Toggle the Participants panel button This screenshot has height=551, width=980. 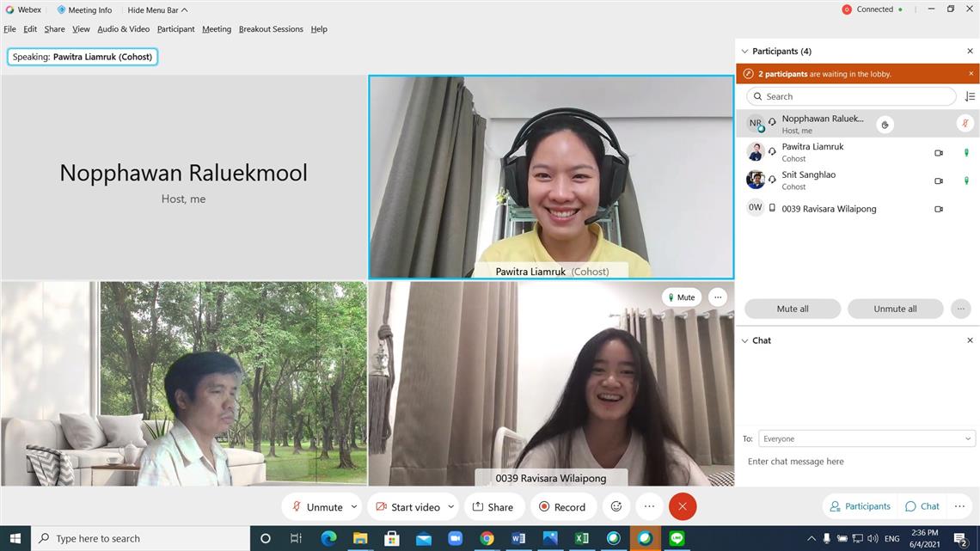click(x=858, y=506)
